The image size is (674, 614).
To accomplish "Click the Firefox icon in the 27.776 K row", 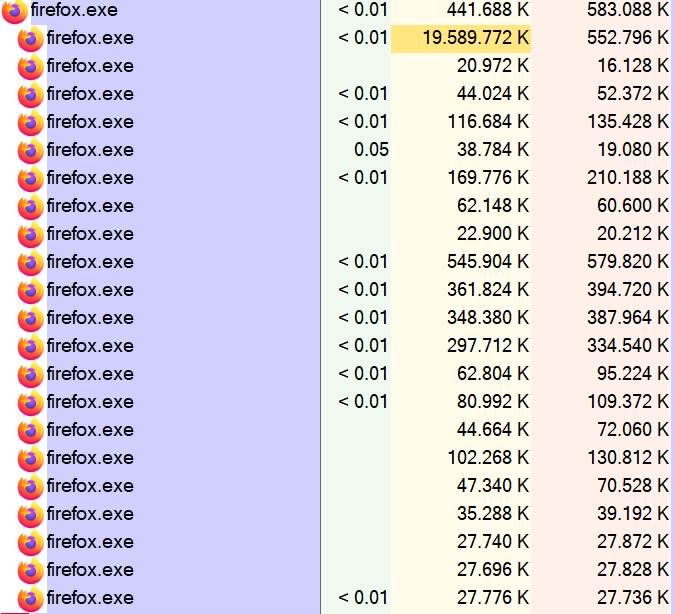I will pos(31,598).
